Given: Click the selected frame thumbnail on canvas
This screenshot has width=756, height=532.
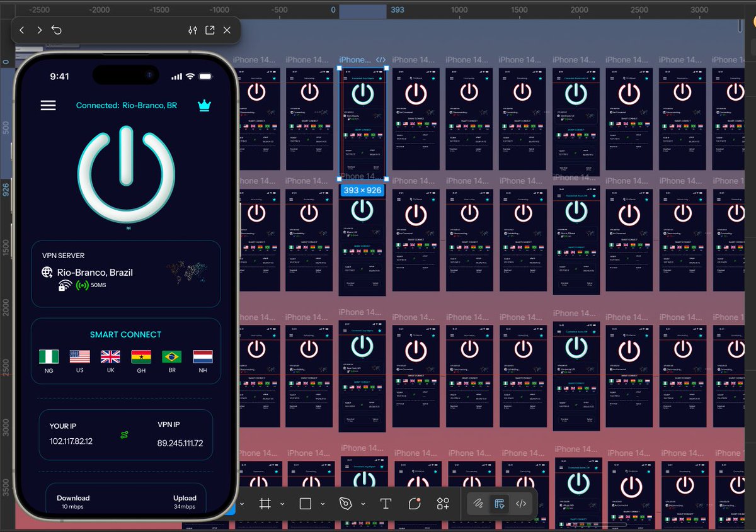Looking at the screenshot, I should 363,123.
